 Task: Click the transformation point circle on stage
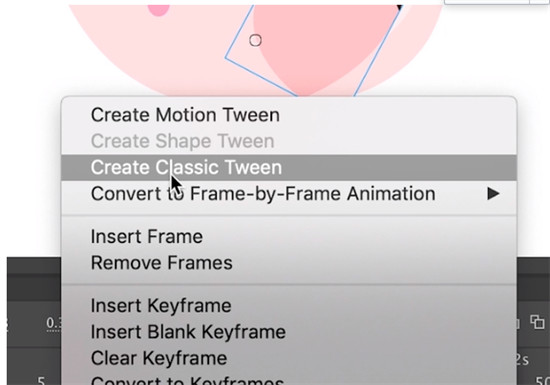click(x=255, y=40)
